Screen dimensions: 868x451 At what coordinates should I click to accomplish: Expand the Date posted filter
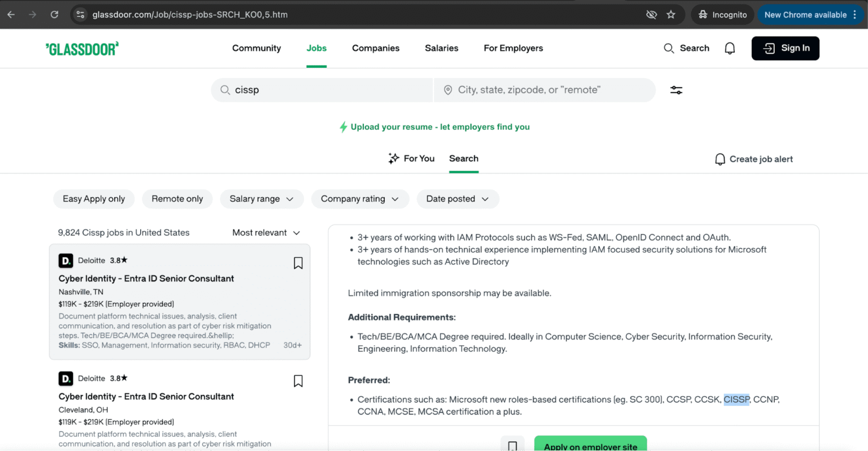(x=458, y=199)
